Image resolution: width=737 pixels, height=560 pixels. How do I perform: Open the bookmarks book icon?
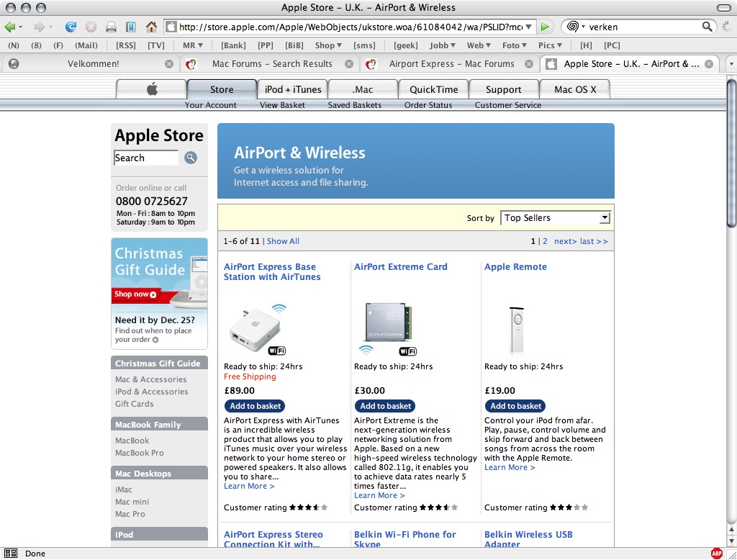131,27
